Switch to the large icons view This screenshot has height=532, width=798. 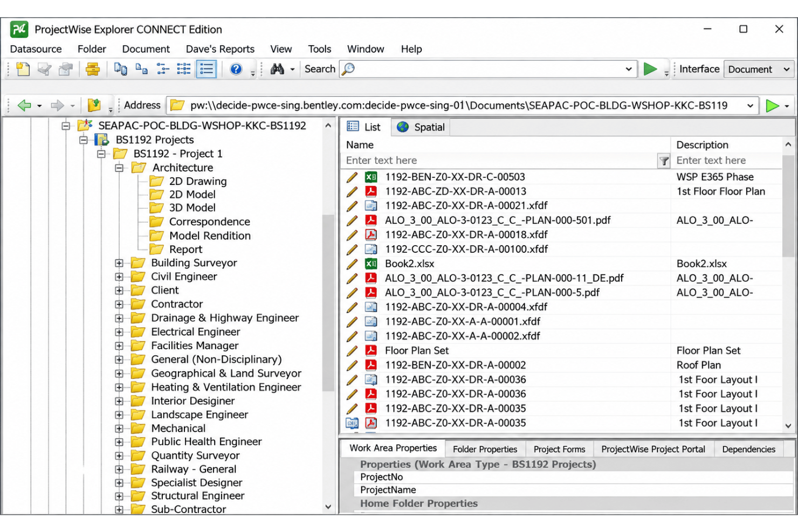tap(120, 69)
